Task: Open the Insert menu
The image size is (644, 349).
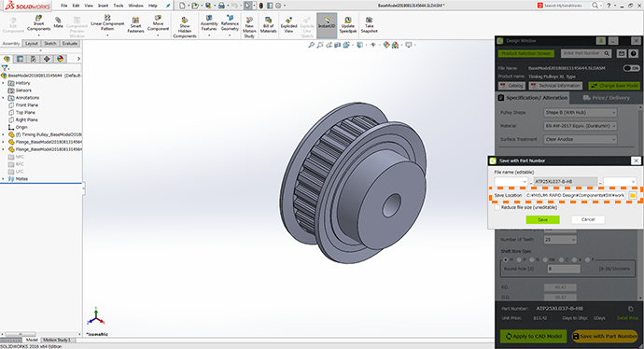Action: pos(103,6)
